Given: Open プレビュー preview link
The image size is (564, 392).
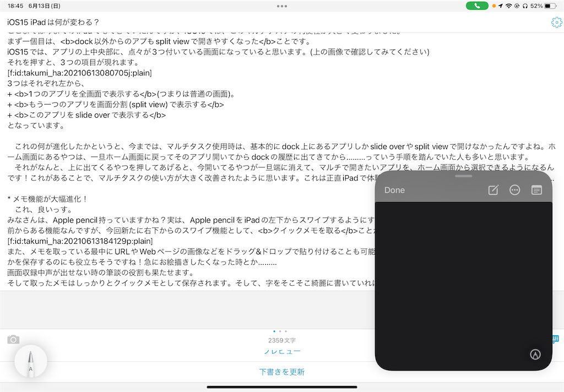Looking at the screenshot, I should click(282, 351).
